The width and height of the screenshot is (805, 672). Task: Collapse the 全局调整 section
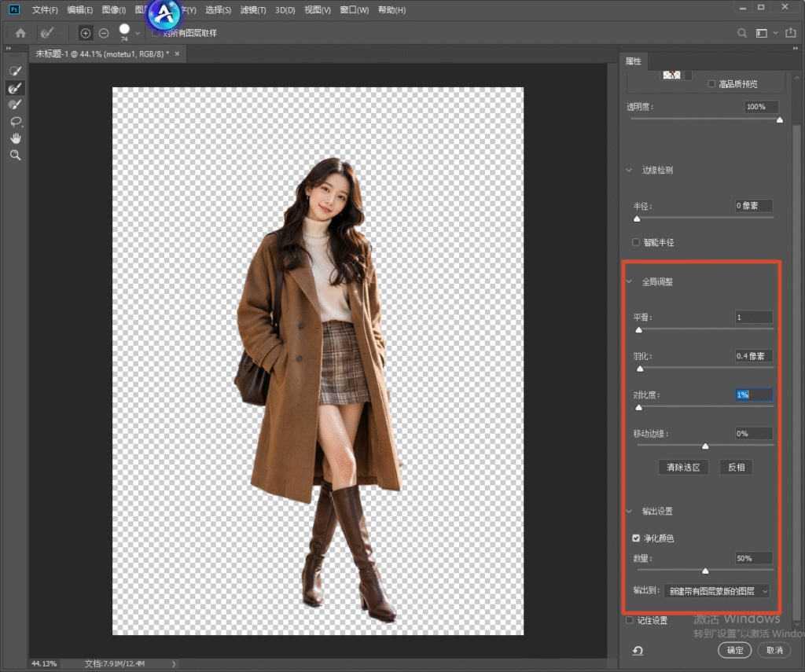tap(629, 282)
